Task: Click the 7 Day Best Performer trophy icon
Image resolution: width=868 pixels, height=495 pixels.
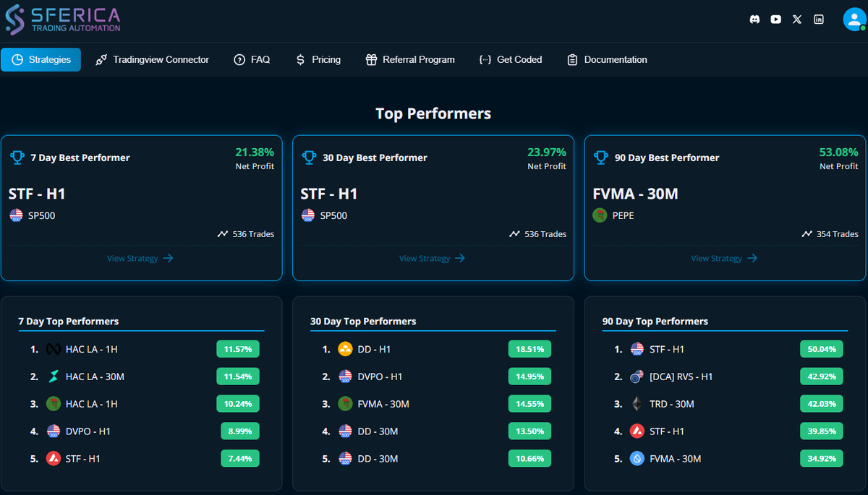Action: [x=17, y=157]
